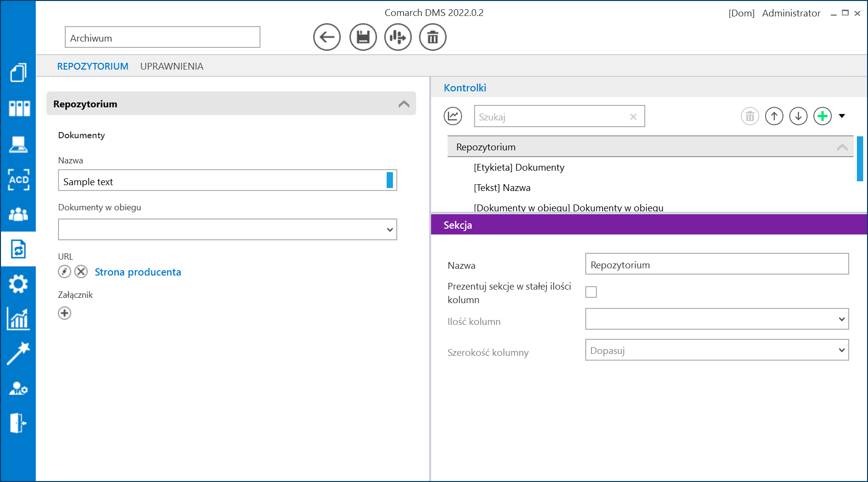The width and height of the screenshot is (868, 482).
Task: Open the users group icon in the sidebar
Action: (18, 214)
